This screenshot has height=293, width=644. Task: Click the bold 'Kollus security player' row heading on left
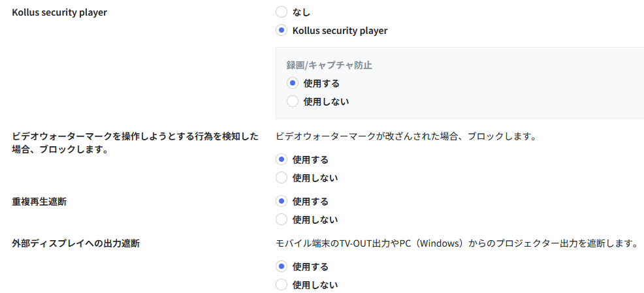pyautogui.click(x=59, y=12)
